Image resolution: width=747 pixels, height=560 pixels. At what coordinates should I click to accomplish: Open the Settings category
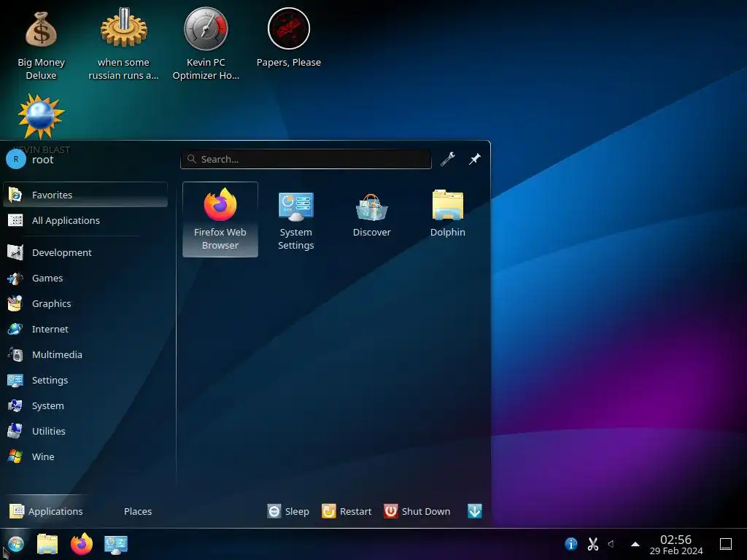[86, 380]
